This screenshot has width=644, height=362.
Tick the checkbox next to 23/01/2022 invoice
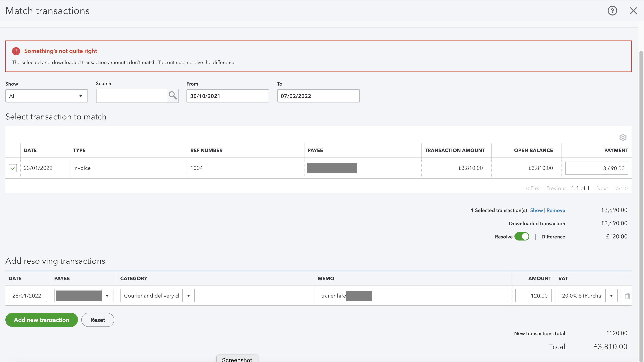pos(13,168)
